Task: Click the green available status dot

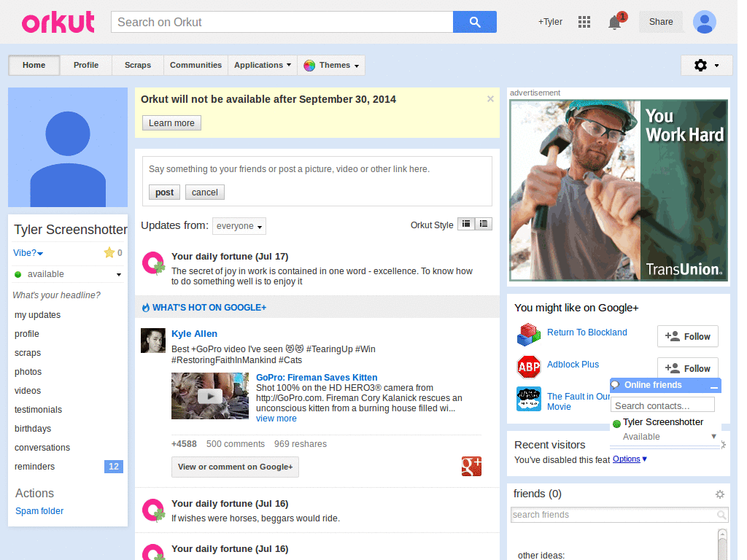Action: (18, 274)
